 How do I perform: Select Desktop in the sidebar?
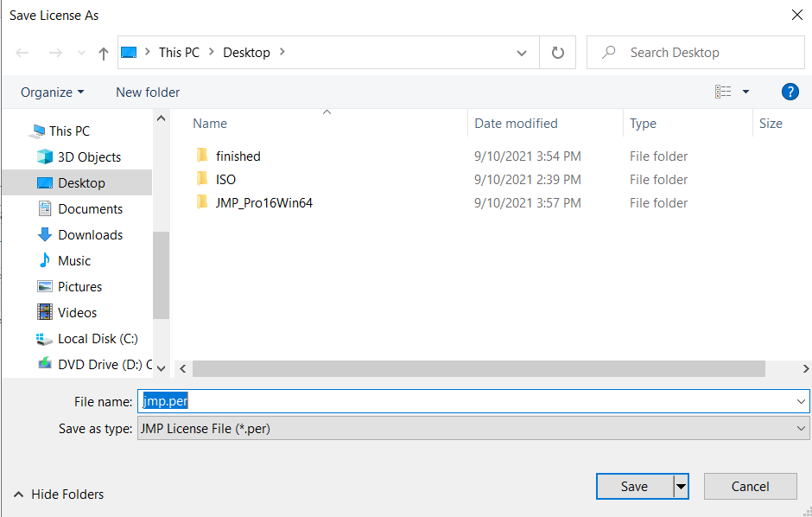click(81, 183)
